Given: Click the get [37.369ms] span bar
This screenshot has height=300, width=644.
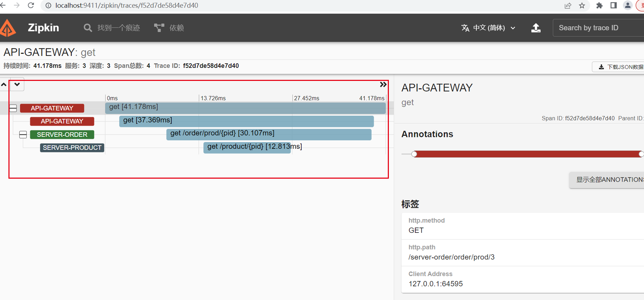Looking at the screenshot, I should (246, 121).
